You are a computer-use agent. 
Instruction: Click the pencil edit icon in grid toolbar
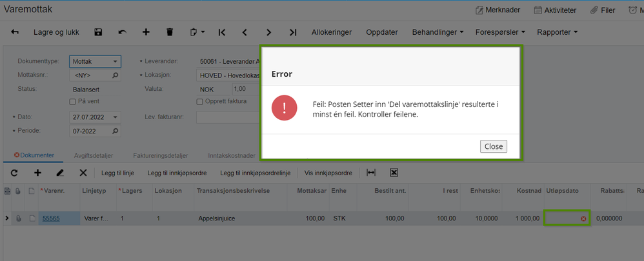pyautogui.click(x=61, y=173)
